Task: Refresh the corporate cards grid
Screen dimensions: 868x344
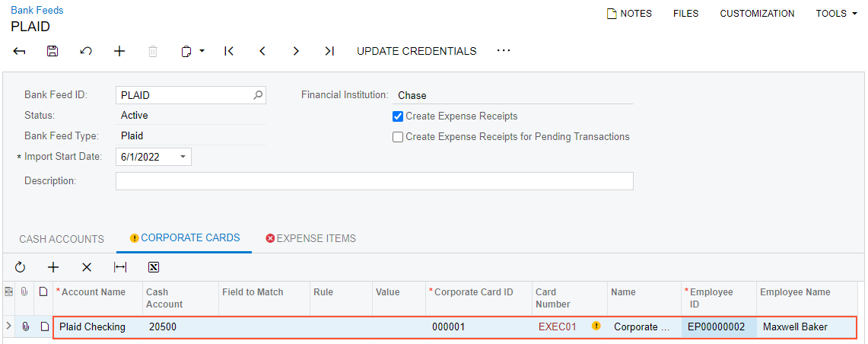Action: (x=20, y=267)
